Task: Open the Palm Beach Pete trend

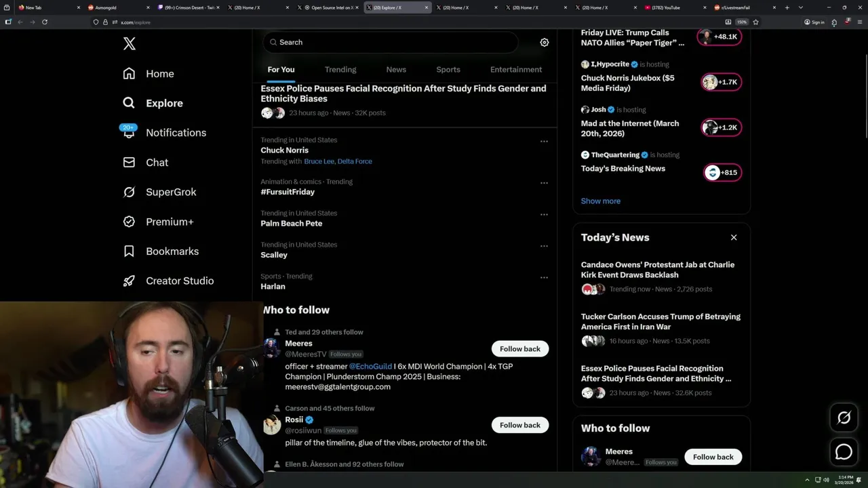Action: (x=292, y=224)
